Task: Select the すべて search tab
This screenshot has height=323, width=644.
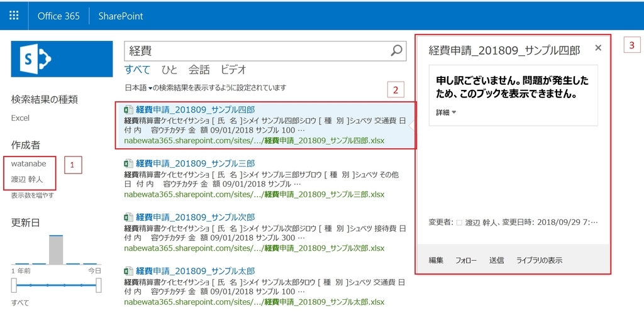Action: coord(138,70)
